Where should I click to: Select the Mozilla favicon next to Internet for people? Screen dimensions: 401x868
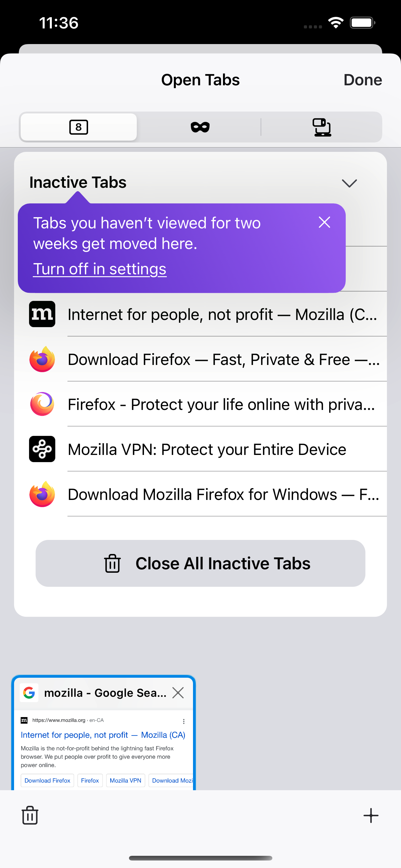tap(42, 314)
